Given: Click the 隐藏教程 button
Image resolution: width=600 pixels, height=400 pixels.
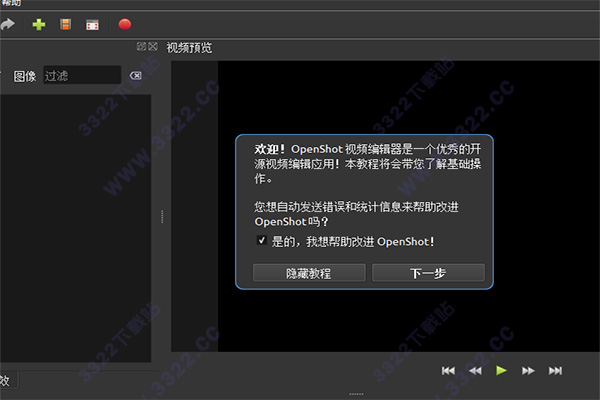Looking at the screenshot, I should (309, 273).
